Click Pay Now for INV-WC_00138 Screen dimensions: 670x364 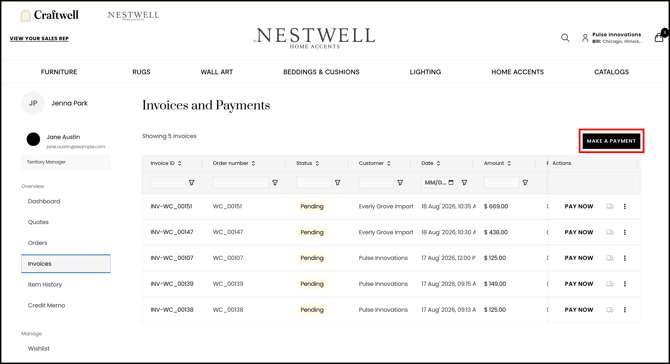(579, 310)
